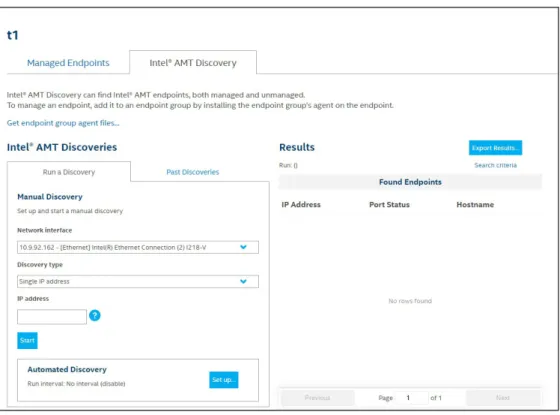The height and width of the screenshot is (415, 560).
Task: Click the Discovery type chevron arrow
Action: coord(244,281)
